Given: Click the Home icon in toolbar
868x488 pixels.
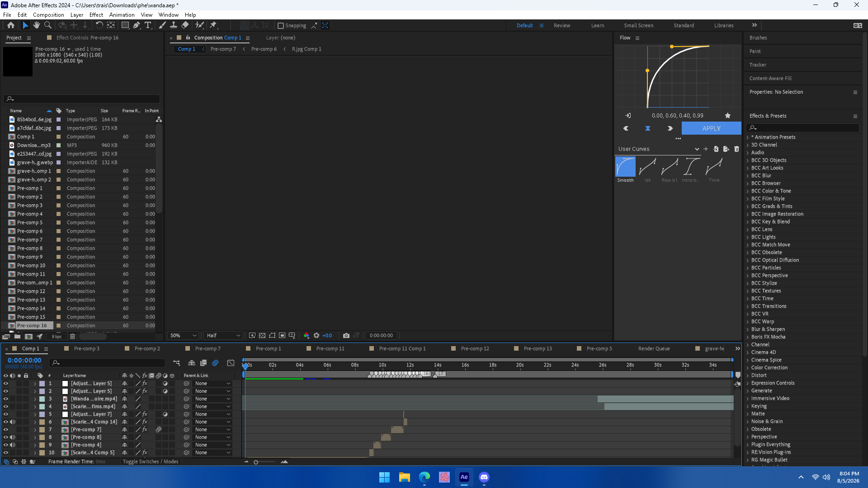Looking at the screenshot, I should (11, 25).
